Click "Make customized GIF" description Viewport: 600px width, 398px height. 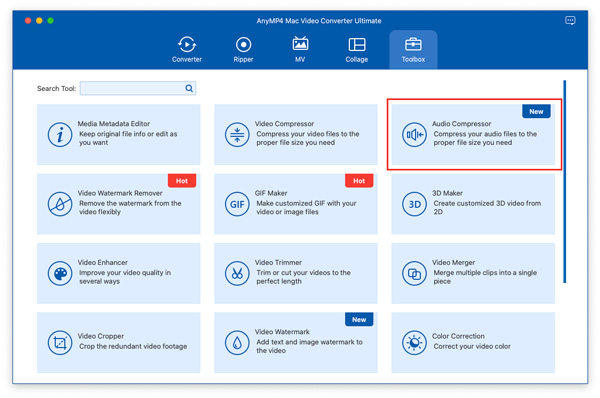(306, 207)
